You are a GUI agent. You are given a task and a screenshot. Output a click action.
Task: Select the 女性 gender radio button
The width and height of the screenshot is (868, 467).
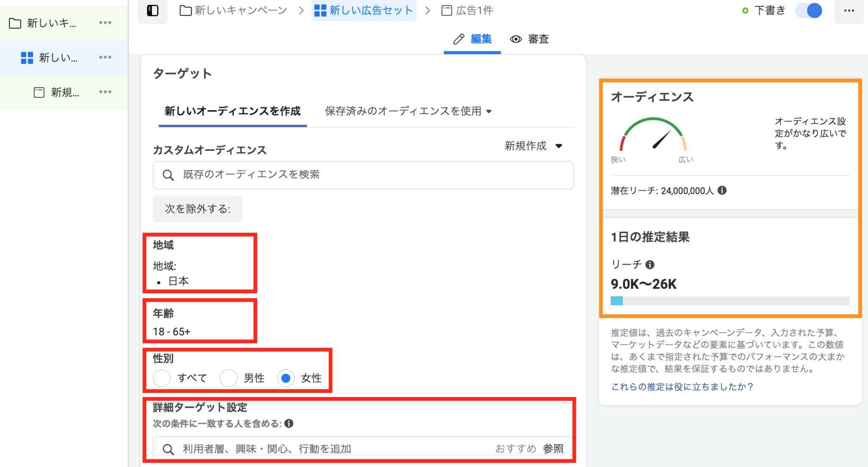[286, 378]
